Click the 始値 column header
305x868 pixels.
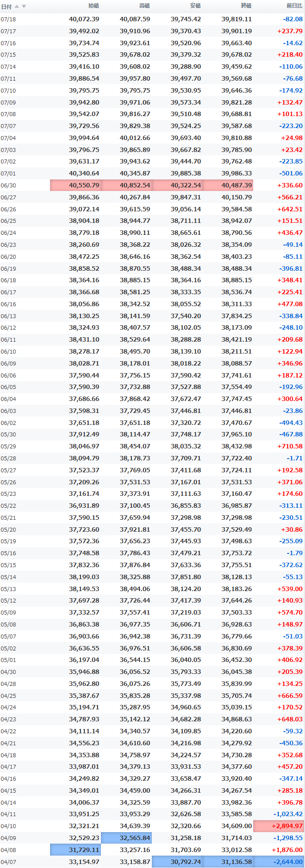94,6
